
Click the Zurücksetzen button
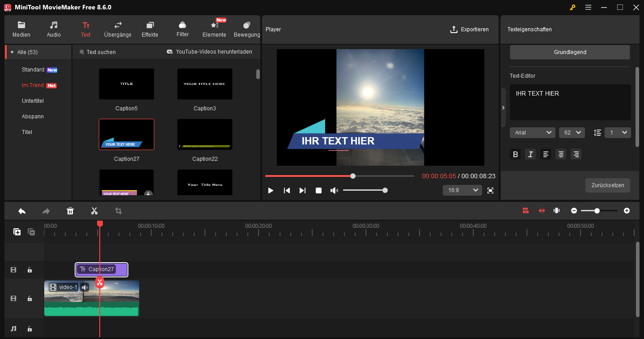[x=607, y=185]
